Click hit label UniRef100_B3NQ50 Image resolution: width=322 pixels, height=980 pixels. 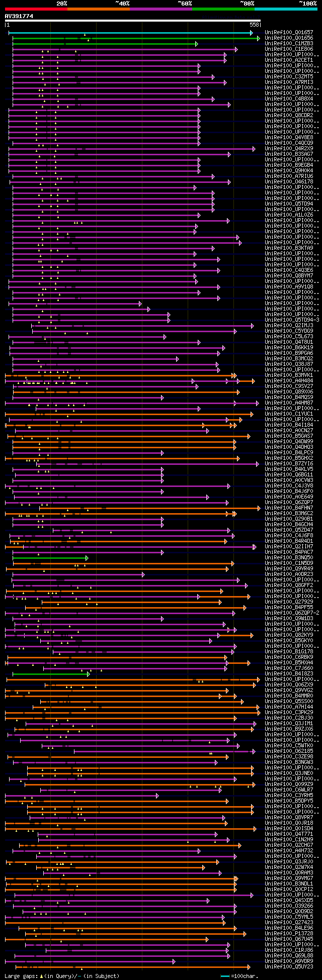[x=289, y=558]
